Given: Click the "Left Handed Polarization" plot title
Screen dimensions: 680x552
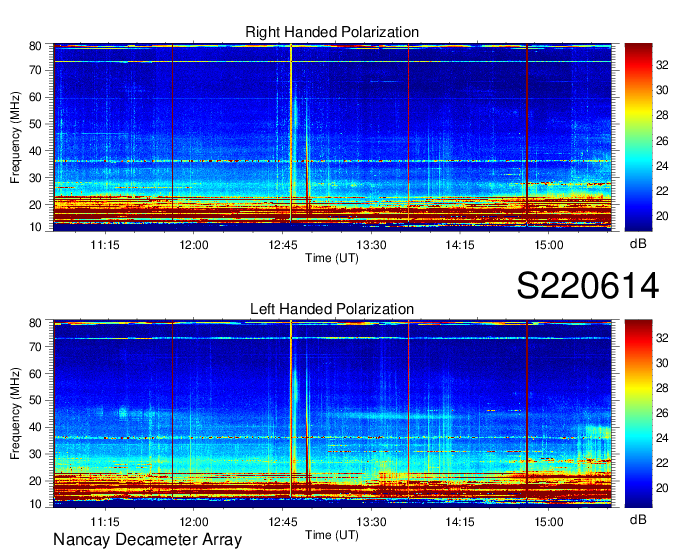Looking at the screenshot, I should click(x=332, y=309).
